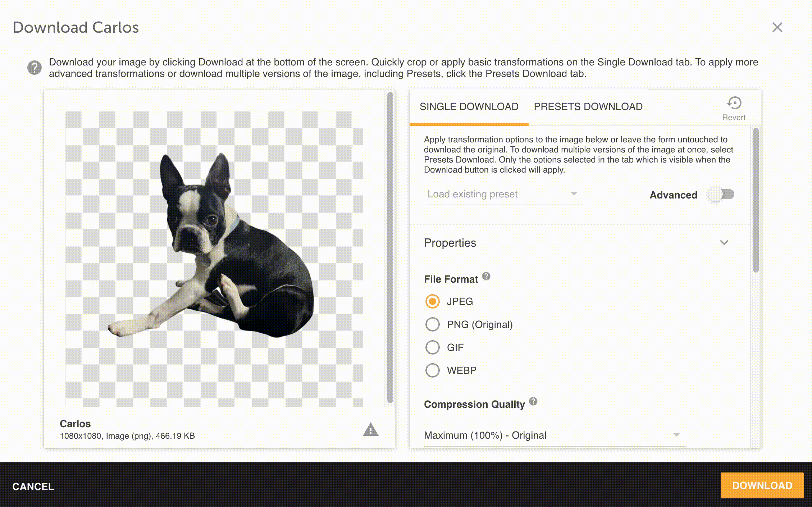Close the Download Carlos dialog
The height and width of the screenshot is (507, 812).
[777, 27]
